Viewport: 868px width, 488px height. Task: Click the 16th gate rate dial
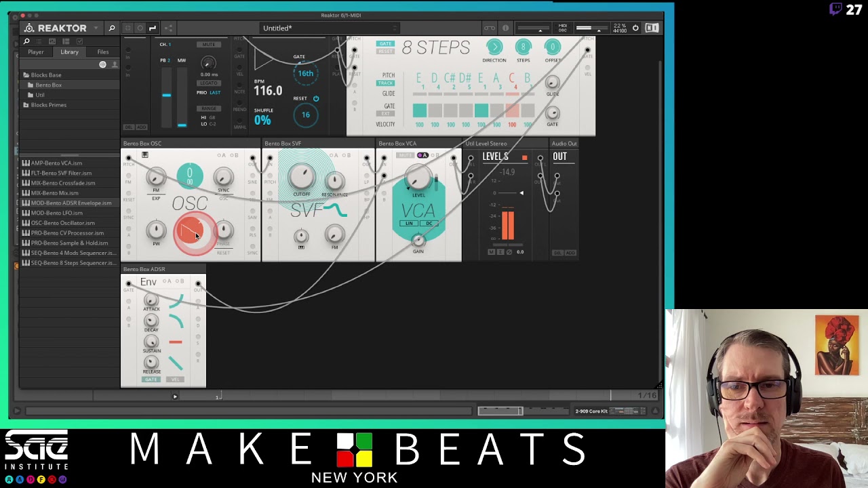coord(306,74)
